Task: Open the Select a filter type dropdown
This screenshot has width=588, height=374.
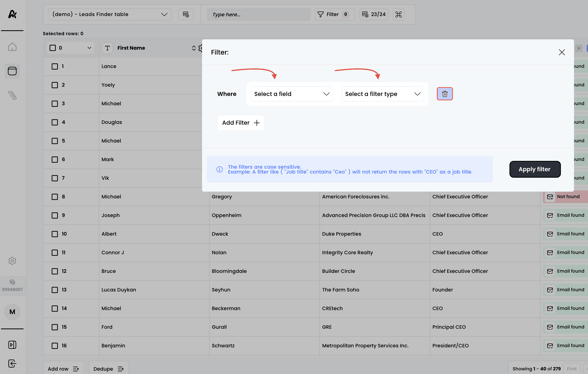Action: [x=383, y=94]
